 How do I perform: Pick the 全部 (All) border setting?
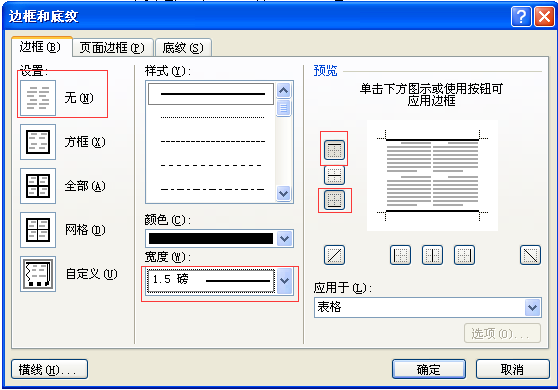pyautogui.click(x=38, y=186)
